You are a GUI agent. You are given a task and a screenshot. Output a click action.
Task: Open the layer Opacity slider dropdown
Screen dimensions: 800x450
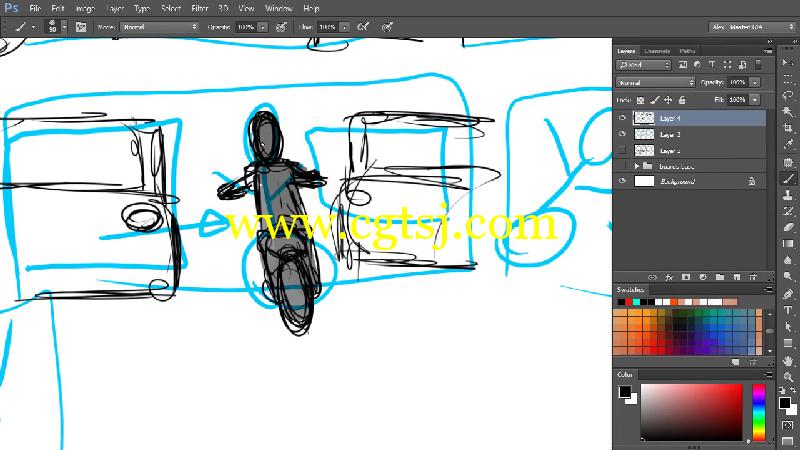pyautogui.click(x=755, y=82)
